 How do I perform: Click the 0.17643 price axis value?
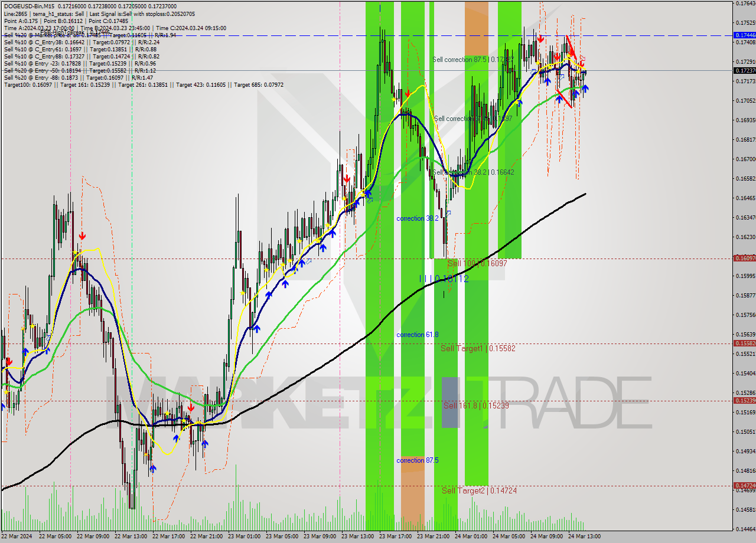[745, 4]
